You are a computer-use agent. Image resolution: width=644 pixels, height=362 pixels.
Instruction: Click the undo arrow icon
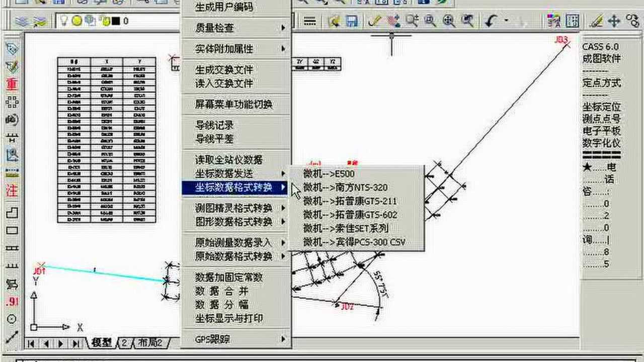(x=492, y=21)
